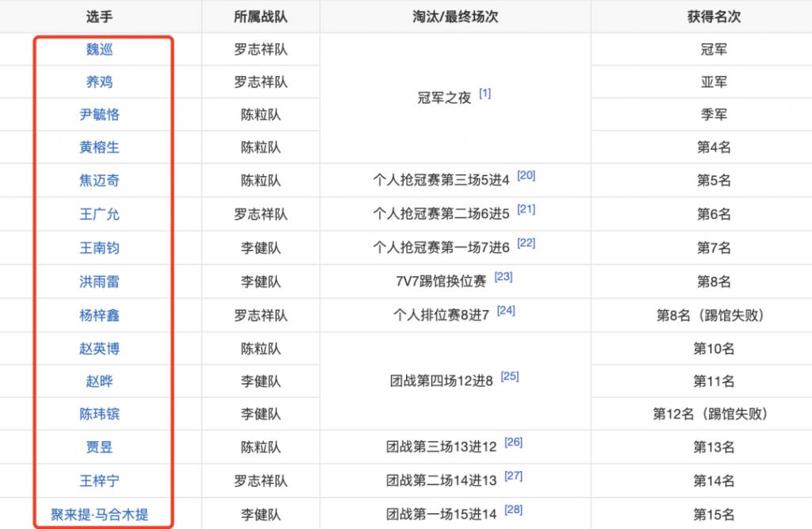This screenshot has height=529, width=812.
Task: Select the 赵英博 contestant link
Action: (100, 348)
